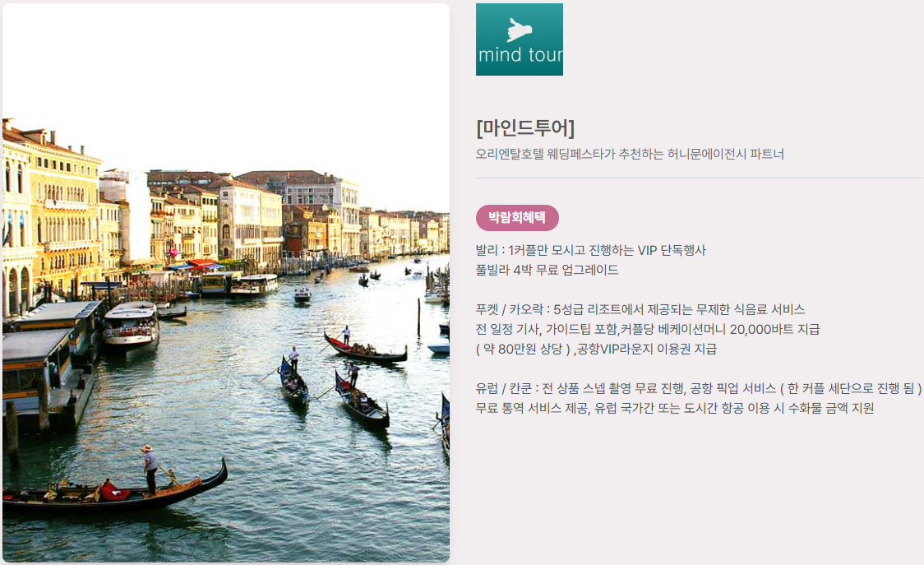Click the 오리엔탈호텔 웨딩페스타 subtitle text
The width and height of the screenshot is (924, 565).
click(630, 154)
